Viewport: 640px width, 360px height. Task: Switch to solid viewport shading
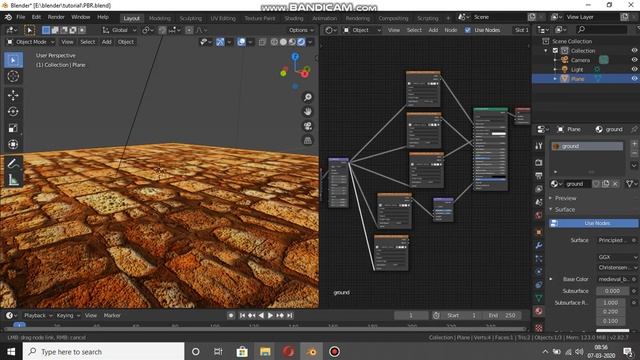pos(283,42)
